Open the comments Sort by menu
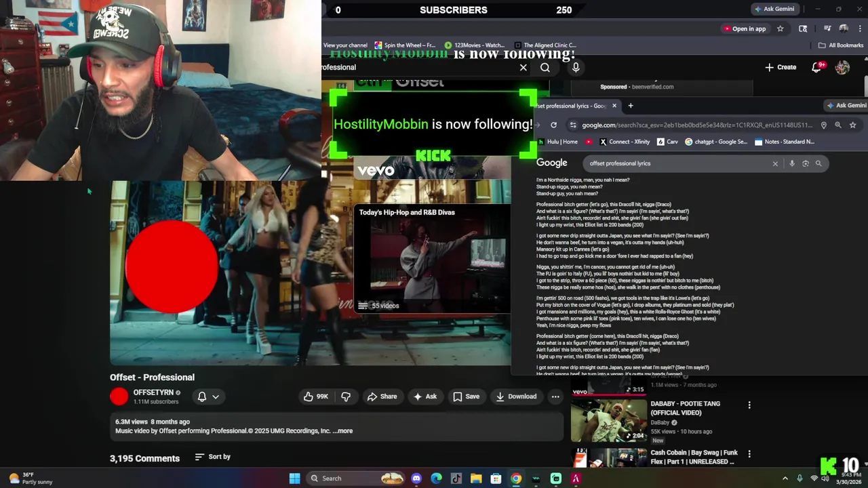This screenshot has width=868, height=488. tap(212, 457)
